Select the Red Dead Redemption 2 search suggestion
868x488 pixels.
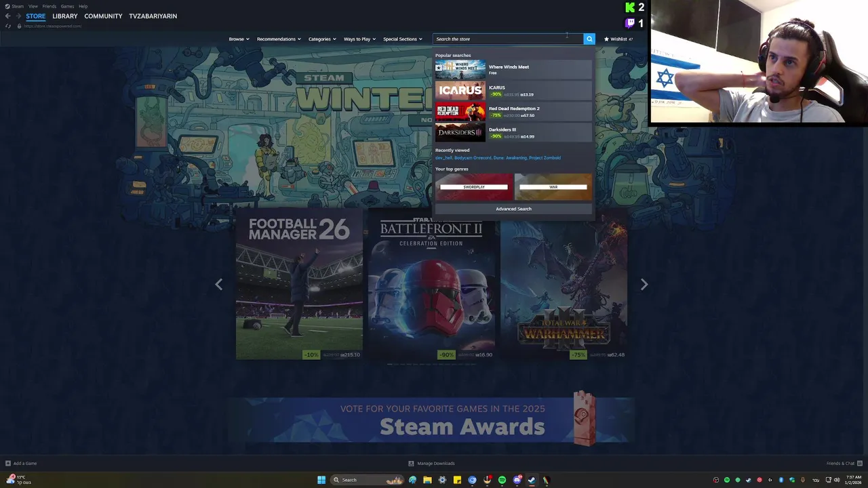tap(513, 112)
